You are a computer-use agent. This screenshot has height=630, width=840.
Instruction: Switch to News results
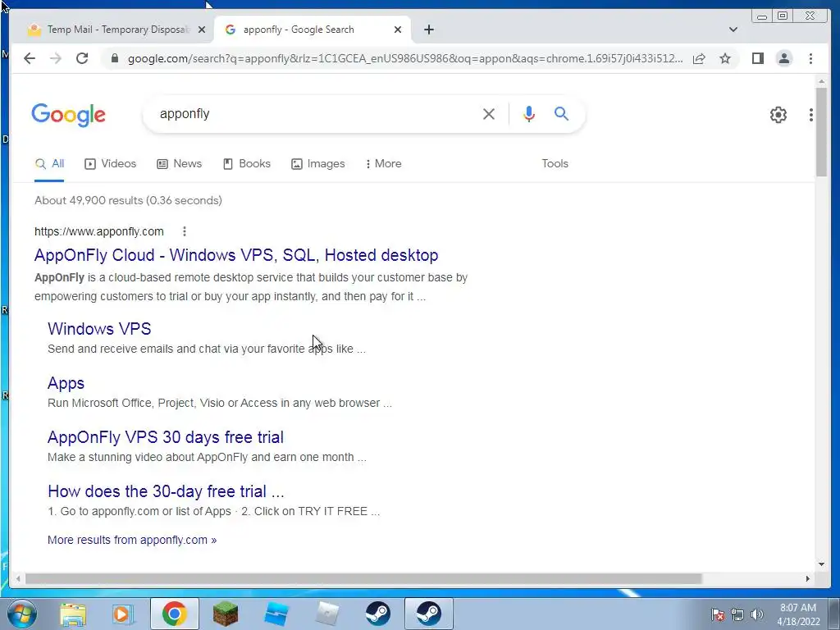point(180,164)
